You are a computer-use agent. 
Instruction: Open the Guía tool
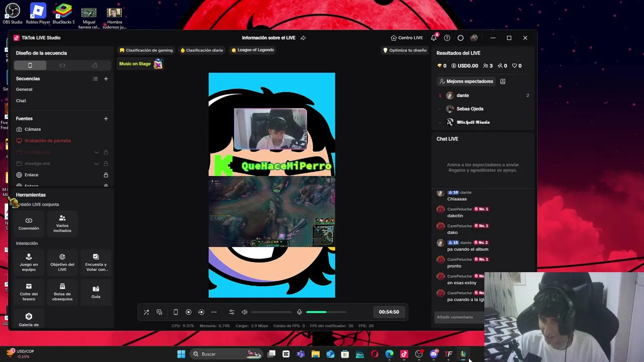pos(96,292)
